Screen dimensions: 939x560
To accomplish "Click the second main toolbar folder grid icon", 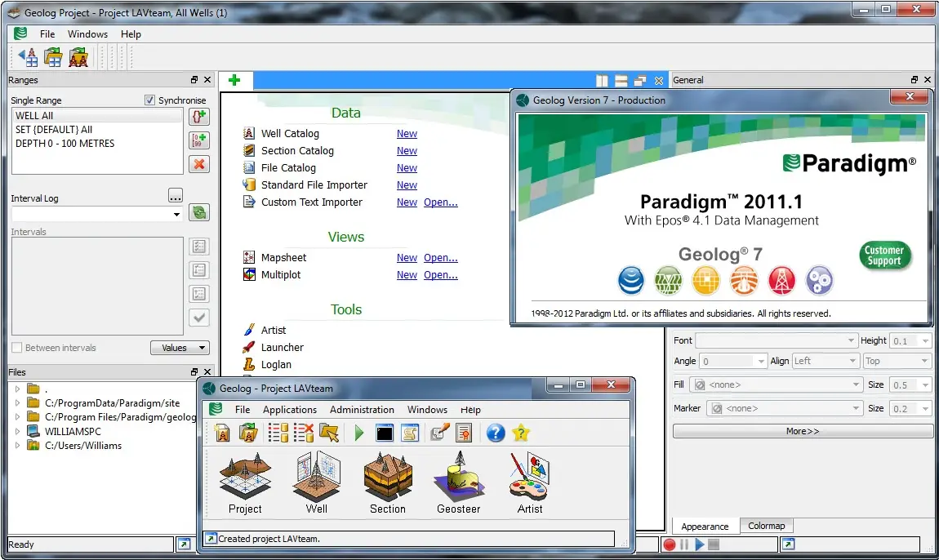I will click(53, 57).
